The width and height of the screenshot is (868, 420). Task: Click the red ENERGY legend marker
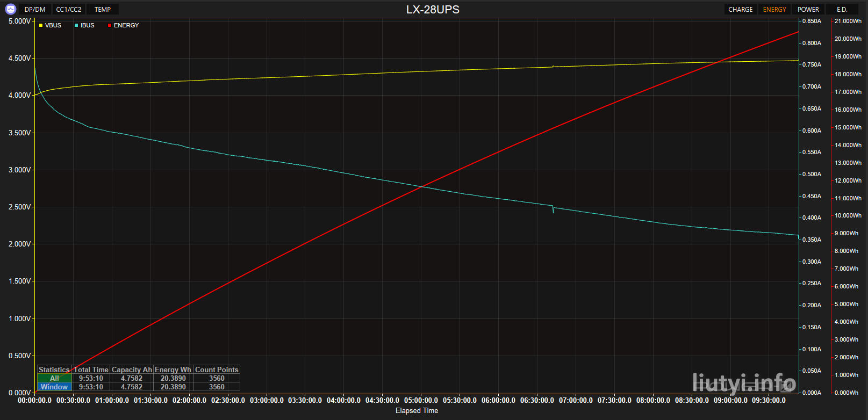coord(110,25)
